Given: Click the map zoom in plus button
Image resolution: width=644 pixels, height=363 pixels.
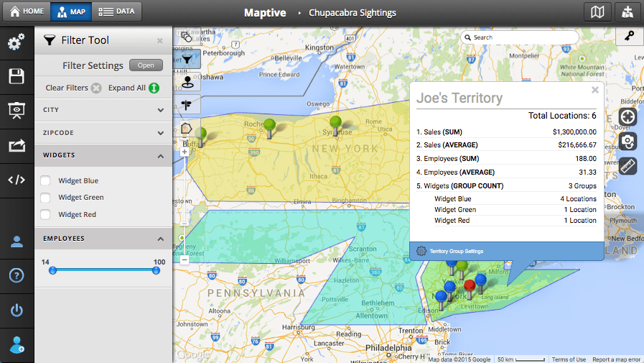Looking at the screenshot, I should pos(185,152).
